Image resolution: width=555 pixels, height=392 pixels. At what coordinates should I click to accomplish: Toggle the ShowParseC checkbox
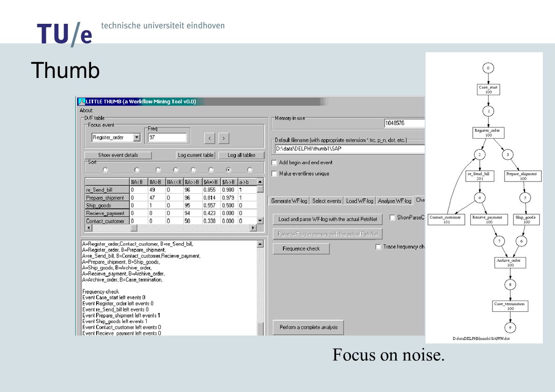click(392, 218)
